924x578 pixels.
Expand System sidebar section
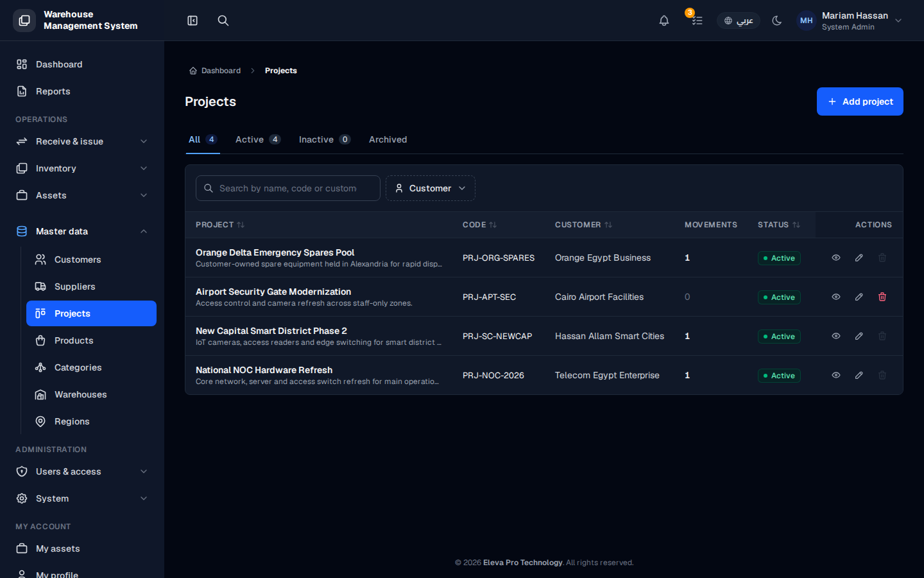point(82,498)
